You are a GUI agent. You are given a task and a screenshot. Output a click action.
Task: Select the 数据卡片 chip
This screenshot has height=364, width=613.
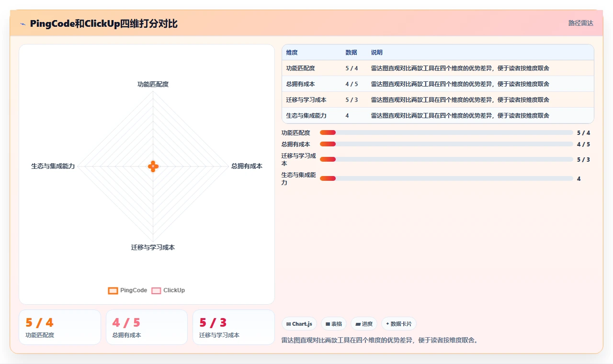(x=398, y=324)
